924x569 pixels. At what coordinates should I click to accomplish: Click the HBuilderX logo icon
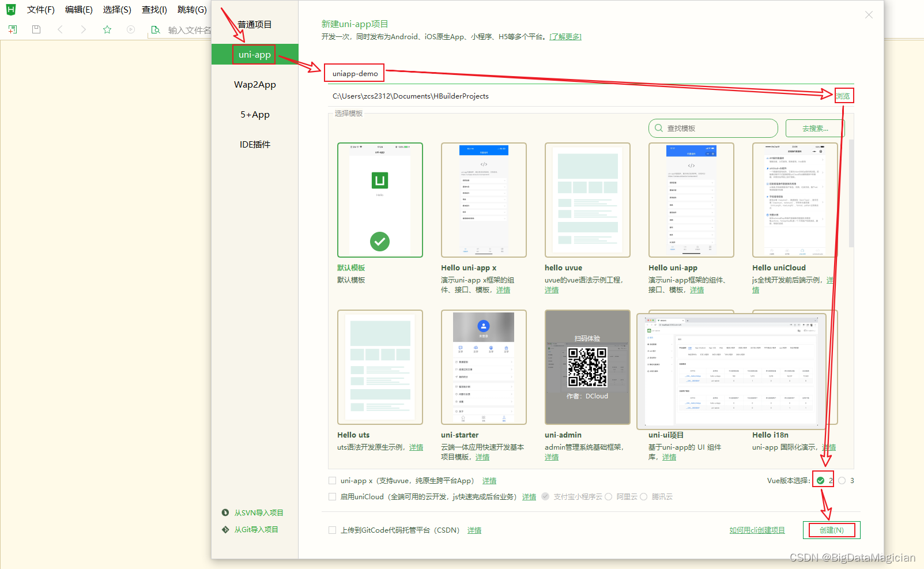(11, 10)
